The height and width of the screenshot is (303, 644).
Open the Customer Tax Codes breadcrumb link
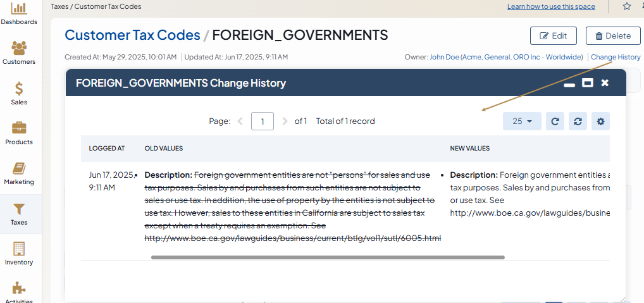(x=132, y=35)
